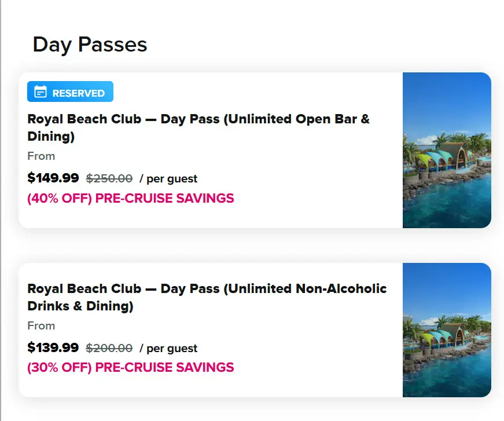The height and width of the screenshot is (421, 504).
Task: Open the Unlimited Open Bar & Dining day pass
Action: click(199, 127)
